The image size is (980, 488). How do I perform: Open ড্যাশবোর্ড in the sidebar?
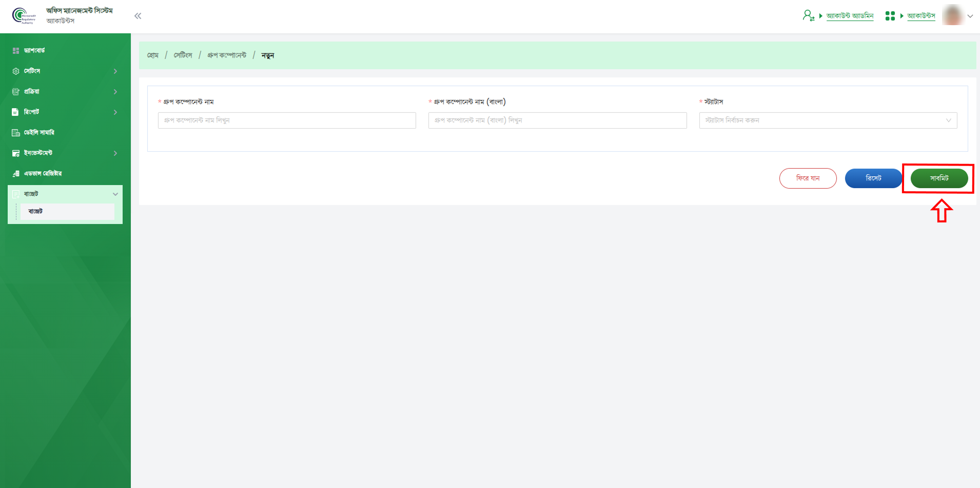pos(34,51)
